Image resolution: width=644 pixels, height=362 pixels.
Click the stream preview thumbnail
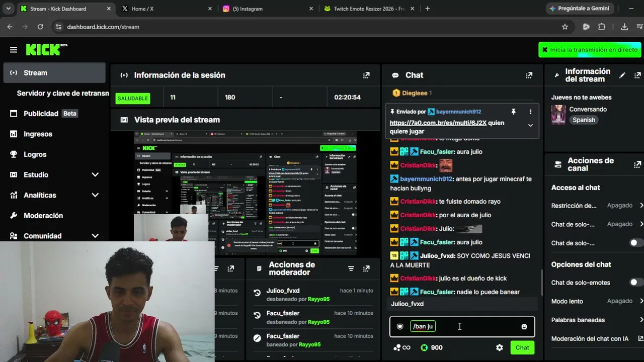pyautogui.click(x=246, y=193)
